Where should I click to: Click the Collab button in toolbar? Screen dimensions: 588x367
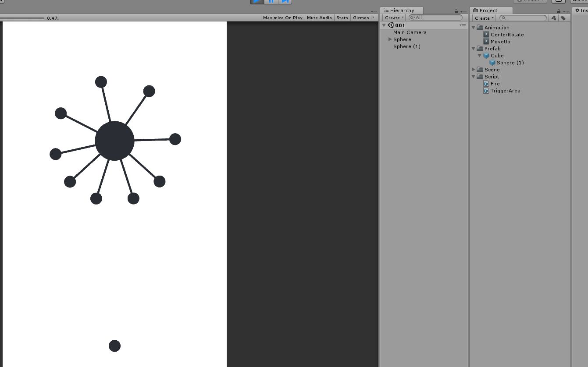tap(530, 1)
